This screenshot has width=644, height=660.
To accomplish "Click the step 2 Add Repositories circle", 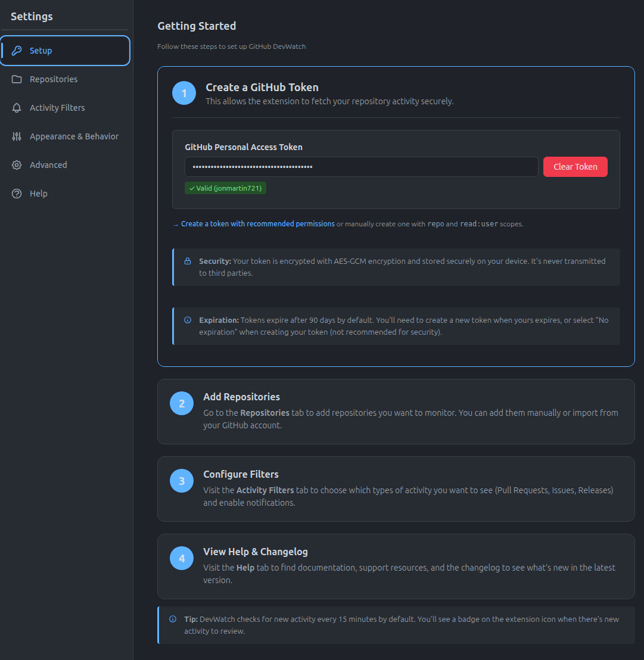I will coord(182,403).
